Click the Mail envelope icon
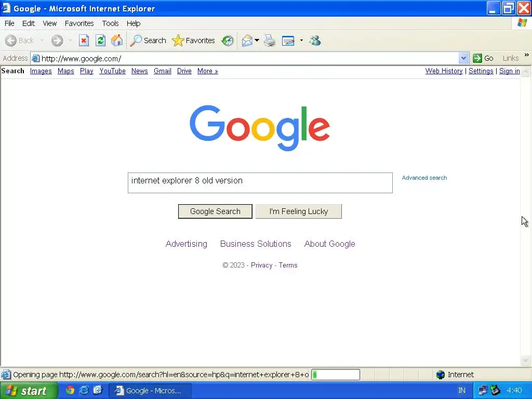The image size is (532, 399). point(247,41)
